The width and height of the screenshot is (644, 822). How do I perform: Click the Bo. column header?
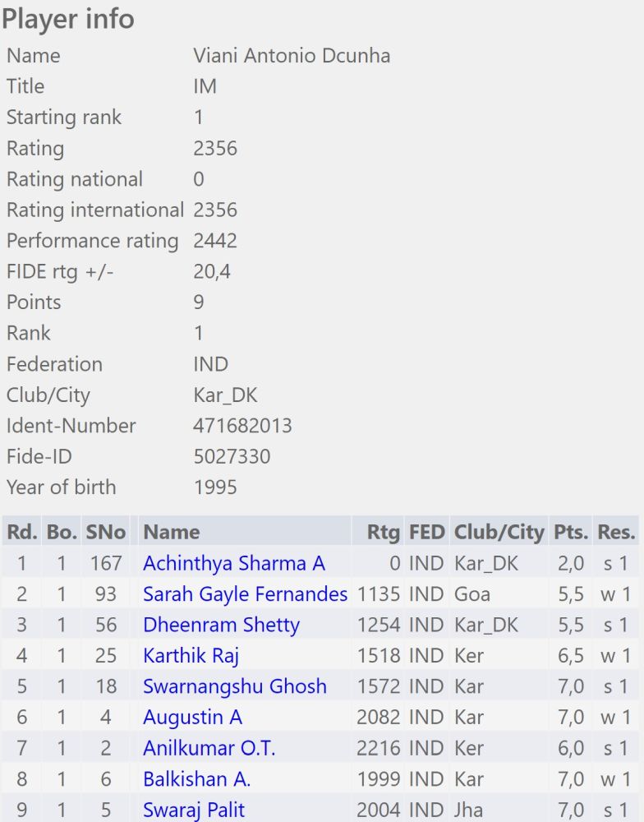62,532
